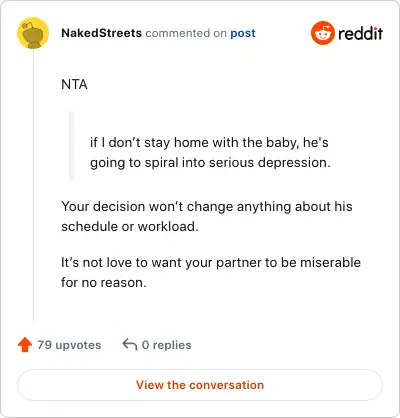Click the line "schedule or workload."
This screenshot has height=418, width=400.
point(130,227)
